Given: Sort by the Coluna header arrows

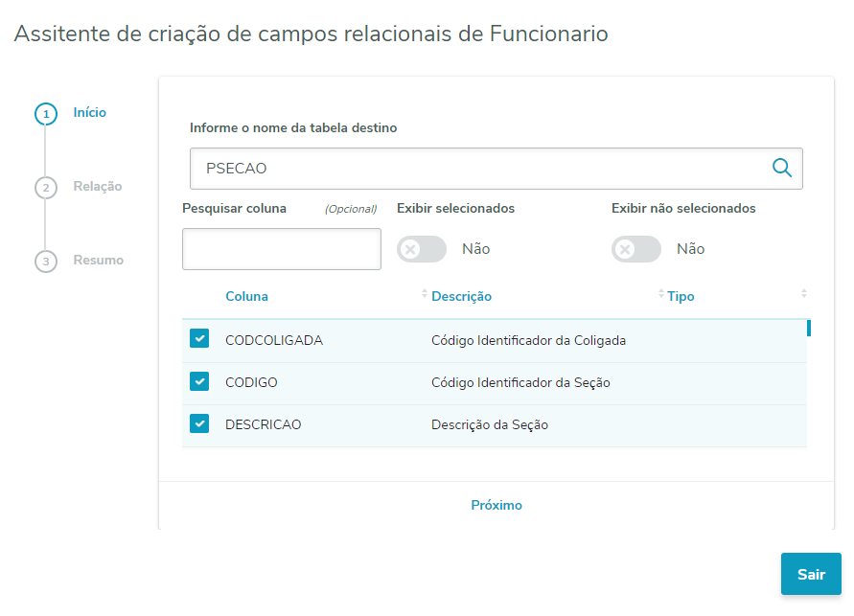Looking at the screenshot, I should 425,293.
